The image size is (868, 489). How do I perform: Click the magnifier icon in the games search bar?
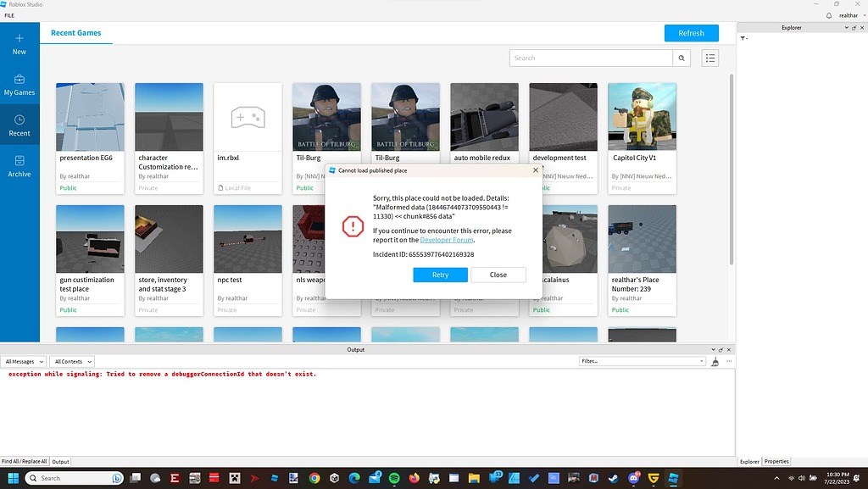(x=682, y=58)
